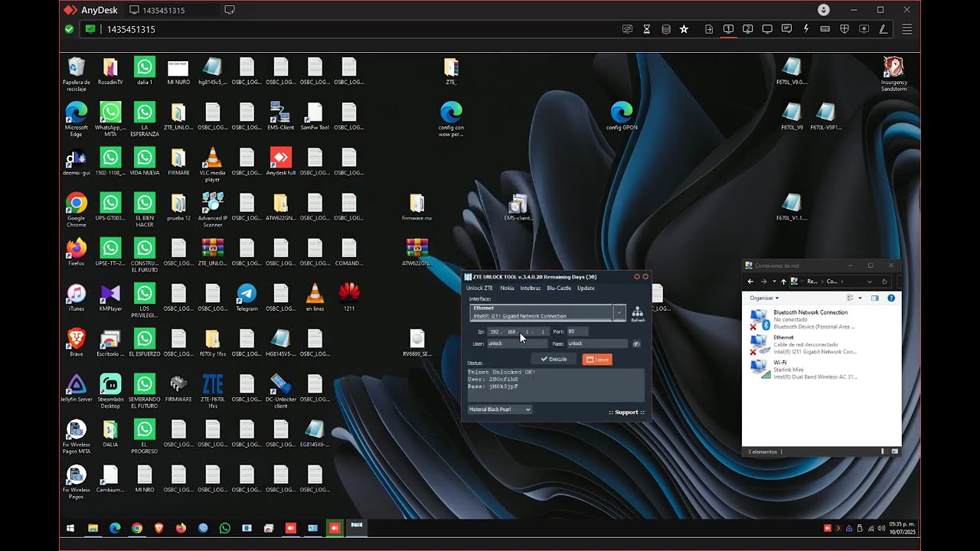Click the Pass input field
Image resolution: width=980 pixels, height=551 pixels.
click(x=597, y=344)
